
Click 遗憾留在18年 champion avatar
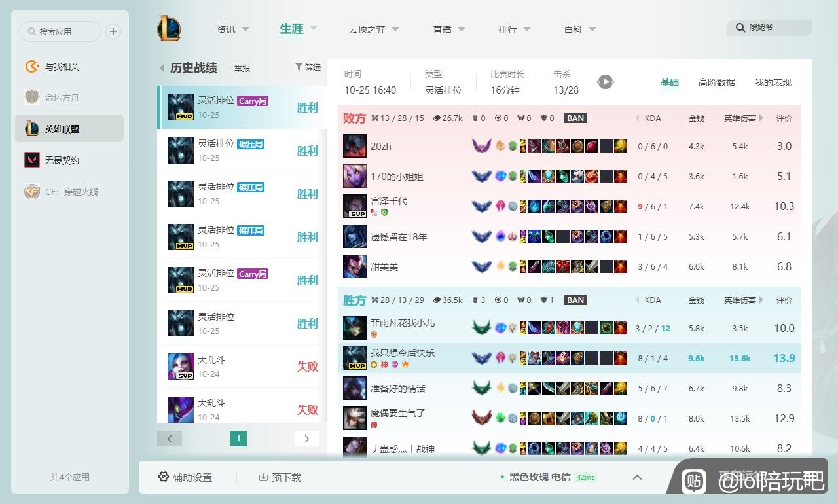[355, 236]
